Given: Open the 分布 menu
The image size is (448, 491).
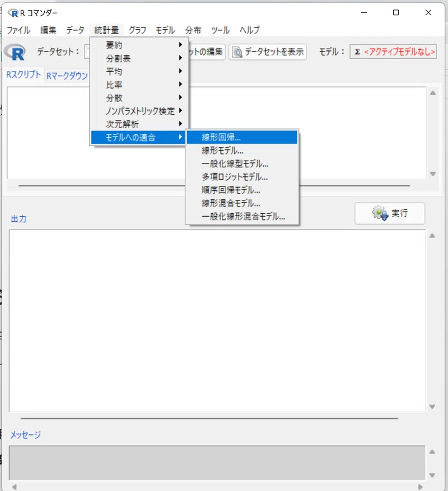Looking at the screenshot, I should coord(193,30).
